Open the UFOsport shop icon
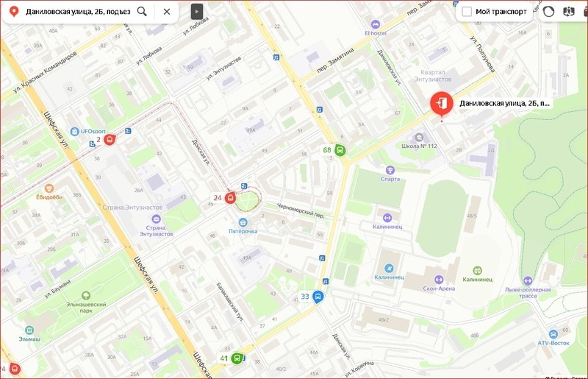The height and width of the screenshot is (379, 588). [x=75, y=131]
